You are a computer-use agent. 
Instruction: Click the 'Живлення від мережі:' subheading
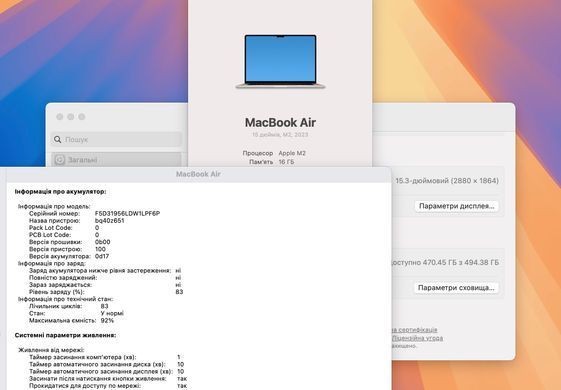(x=51, y=350)
